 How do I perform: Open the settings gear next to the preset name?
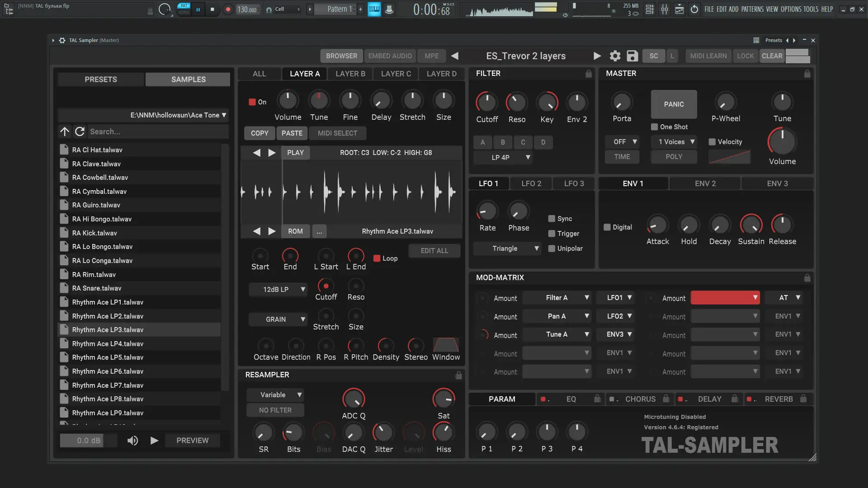pyautogui.click(x=615, y=56)
